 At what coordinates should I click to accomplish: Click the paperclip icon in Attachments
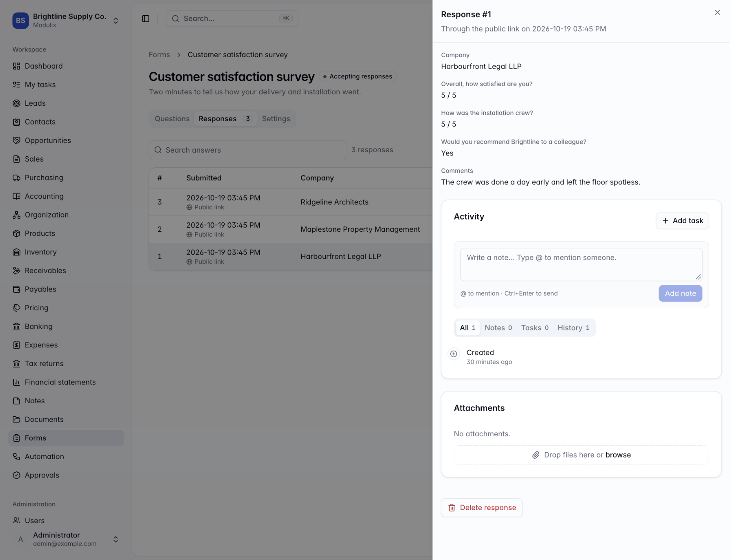(536, 455)
